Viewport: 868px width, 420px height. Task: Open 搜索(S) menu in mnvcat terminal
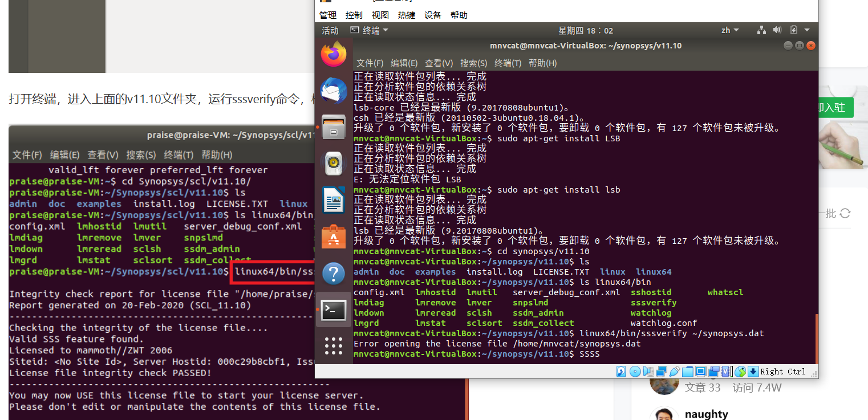click(x=474, y=63)
